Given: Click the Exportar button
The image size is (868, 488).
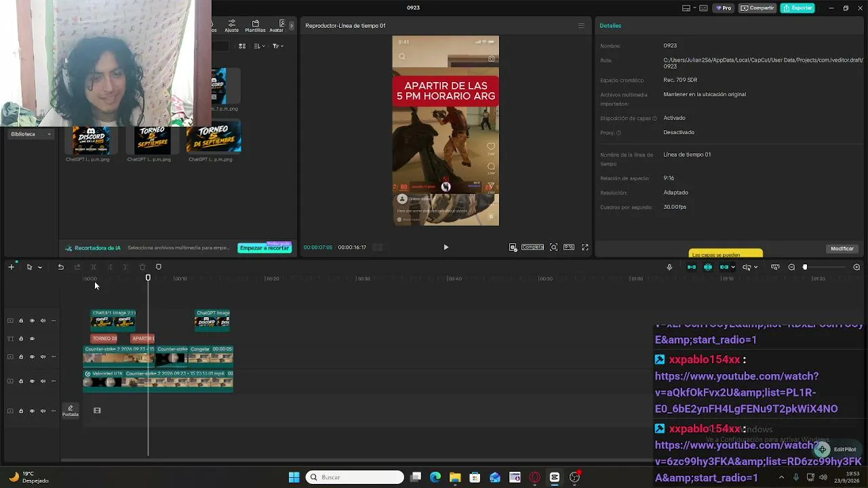Looking at the screenshot, I should point(797,8).
